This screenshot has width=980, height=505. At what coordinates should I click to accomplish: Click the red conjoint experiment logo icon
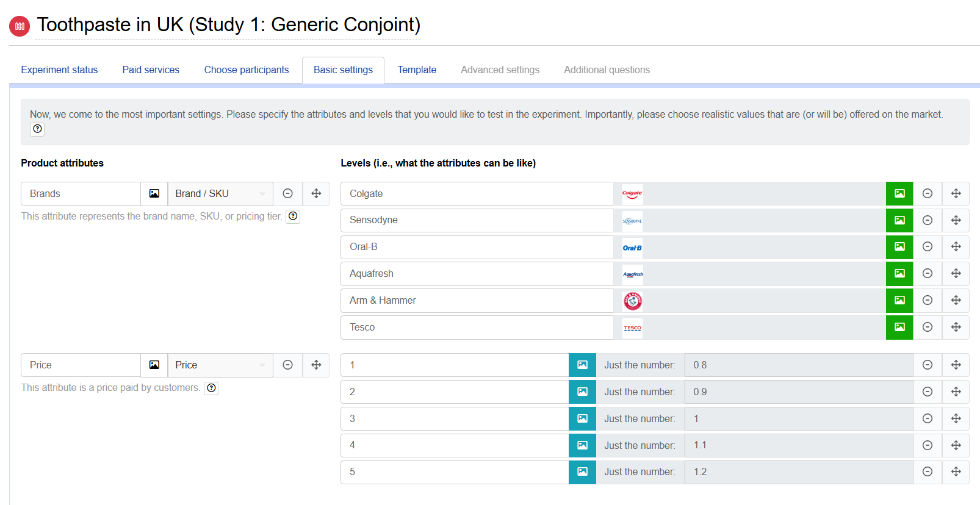tap(20, 26)
